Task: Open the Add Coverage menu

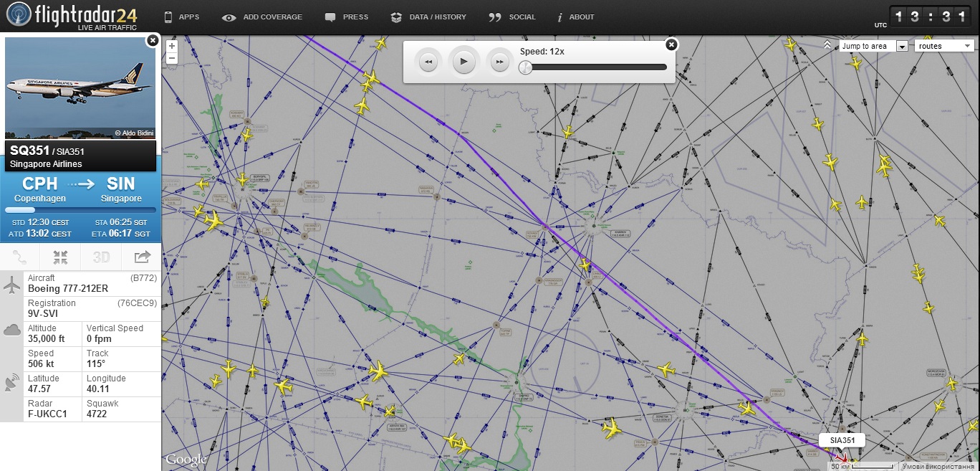Action: click(262, 16)
